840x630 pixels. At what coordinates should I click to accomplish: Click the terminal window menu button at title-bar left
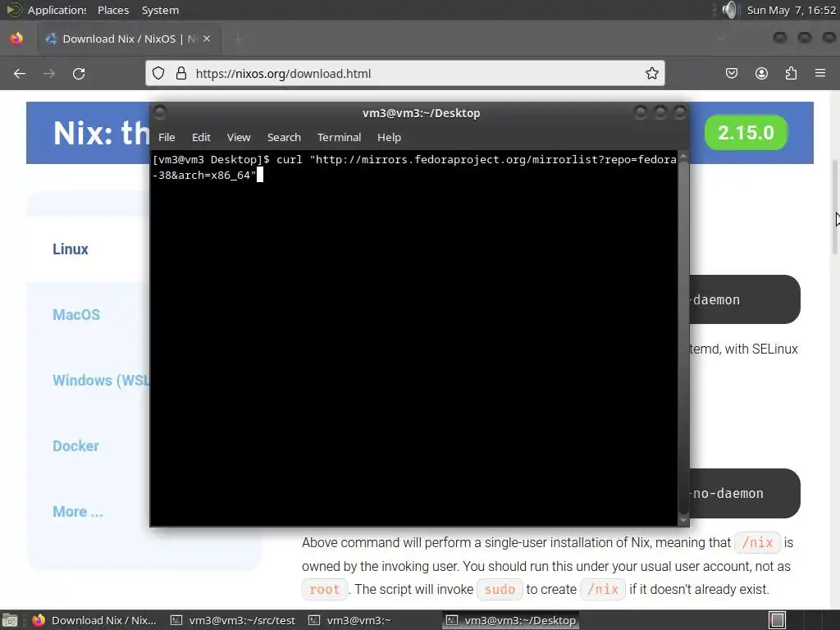(x=160, y=112)
